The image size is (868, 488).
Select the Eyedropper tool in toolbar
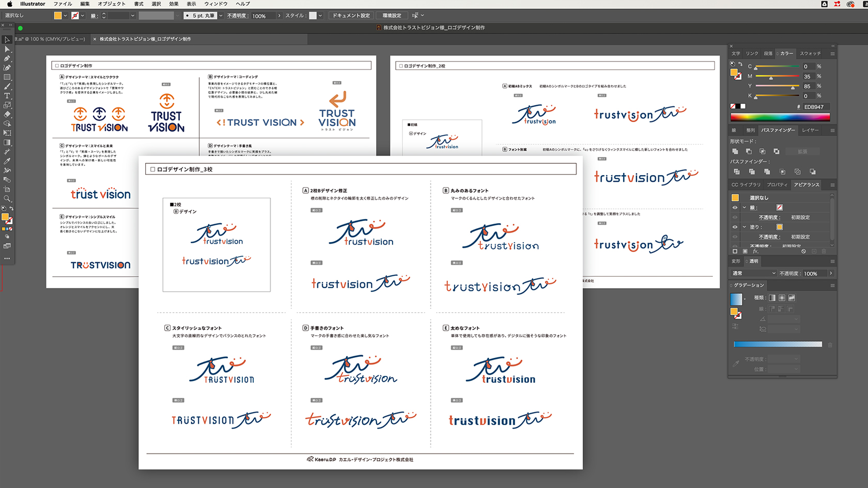tap(7, 161)
